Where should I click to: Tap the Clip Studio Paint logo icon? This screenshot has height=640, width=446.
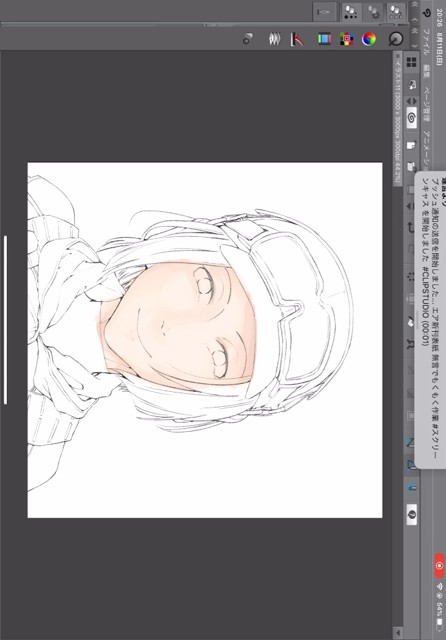(427, 13)
